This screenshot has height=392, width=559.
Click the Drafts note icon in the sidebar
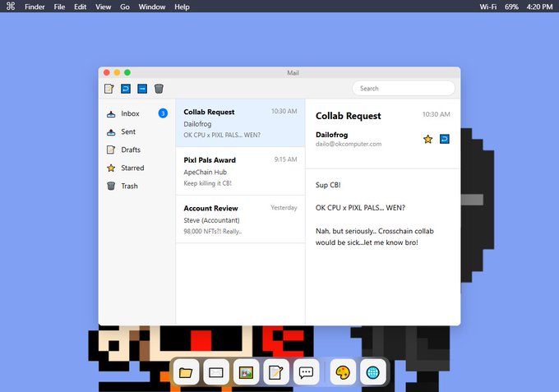[111, 150]
